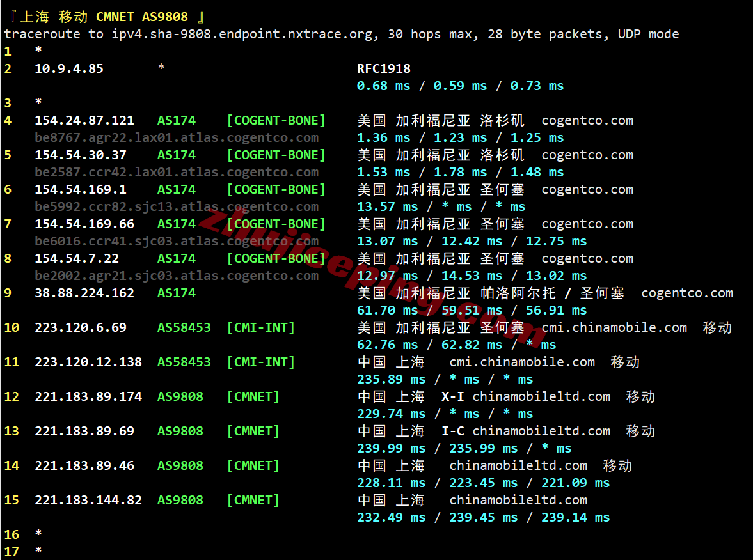Click latency '228.11 ms / 223.45 ms / 221.09 ms'
Image resolution: width=753 pixels, height=560 pixels.
[x=483, y=483]
